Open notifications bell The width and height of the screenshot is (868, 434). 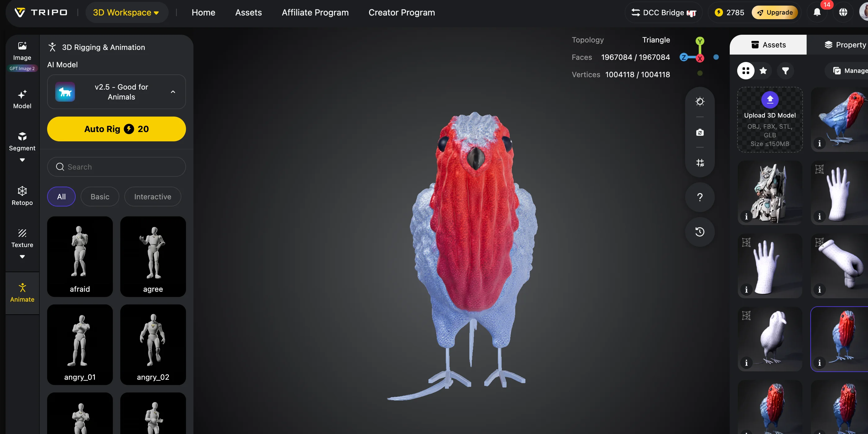pyautogui.click(x=817, y=12)
